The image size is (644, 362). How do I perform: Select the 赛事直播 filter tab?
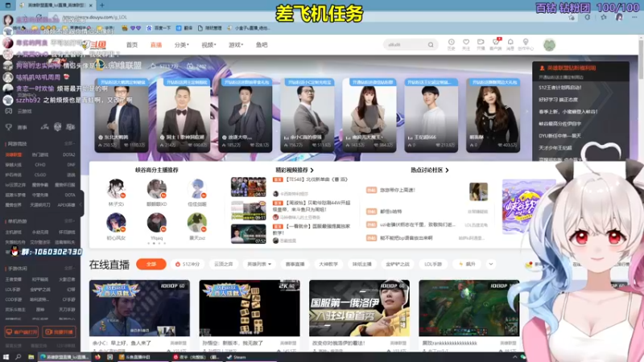point(295,265)
